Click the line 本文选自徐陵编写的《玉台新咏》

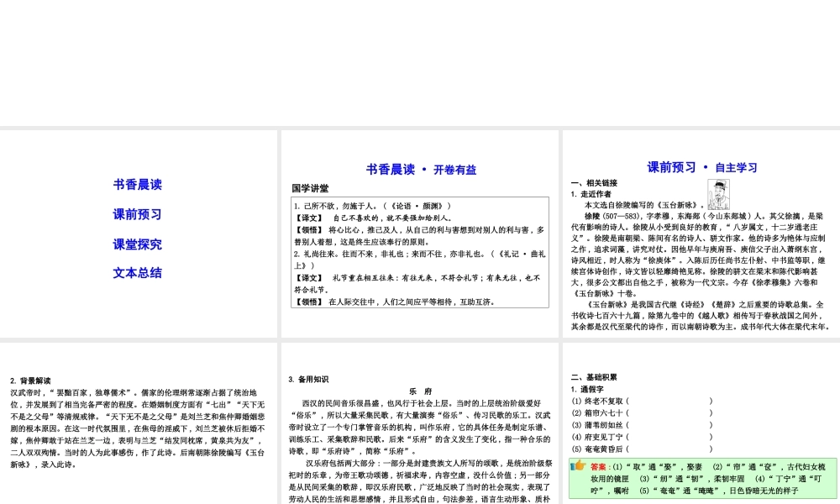click(x=644, y=205)
